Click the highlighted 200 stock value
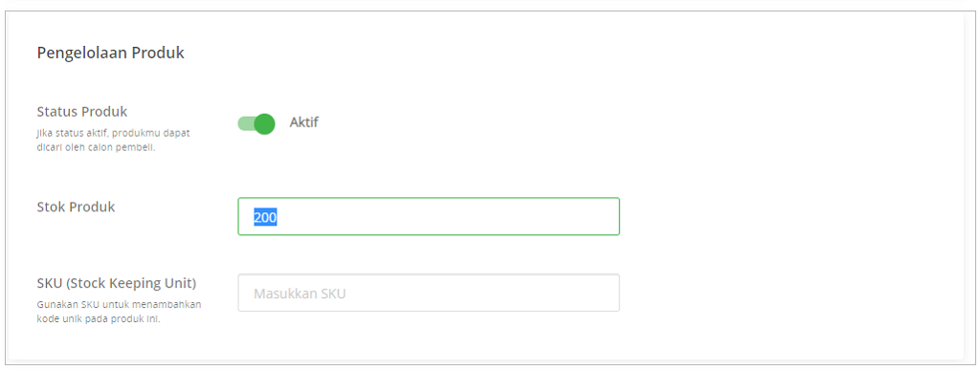Screen dimensions: 980x370 [x=265, y=217]
